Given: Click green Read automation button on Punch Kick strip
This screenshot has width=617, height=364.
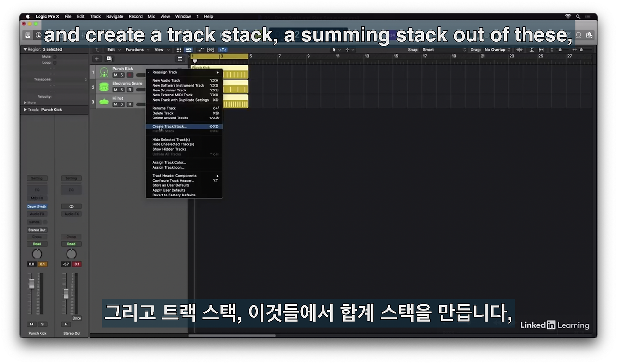Looking at the screenshot, I should [37, 244].
